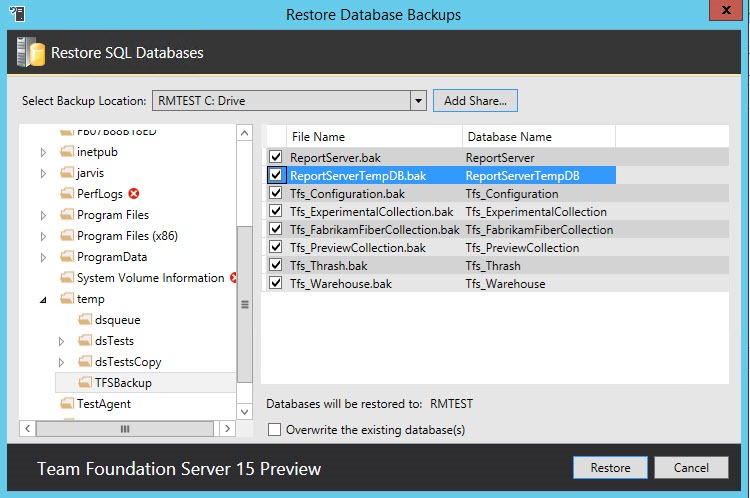Click the TestAgent folder icon
Screen dimensions: 750x498
(x=67, y=404)
